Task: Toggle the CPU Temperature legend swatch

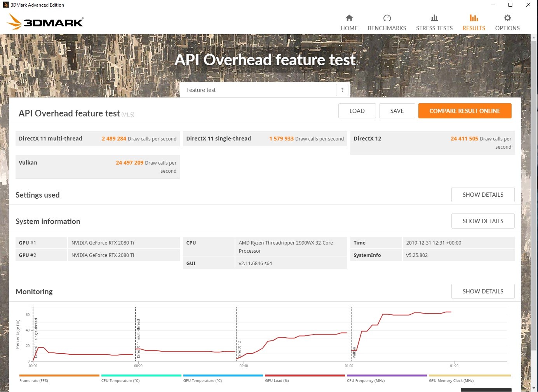Action: [x=141, y=375]
